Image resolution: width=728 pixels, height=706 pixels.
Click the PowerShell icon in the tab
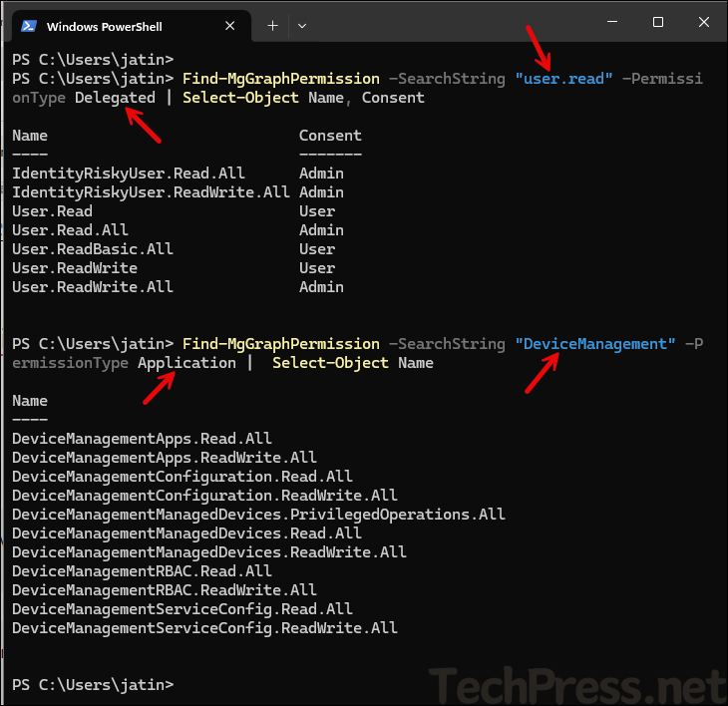click(x=30, y=26)
